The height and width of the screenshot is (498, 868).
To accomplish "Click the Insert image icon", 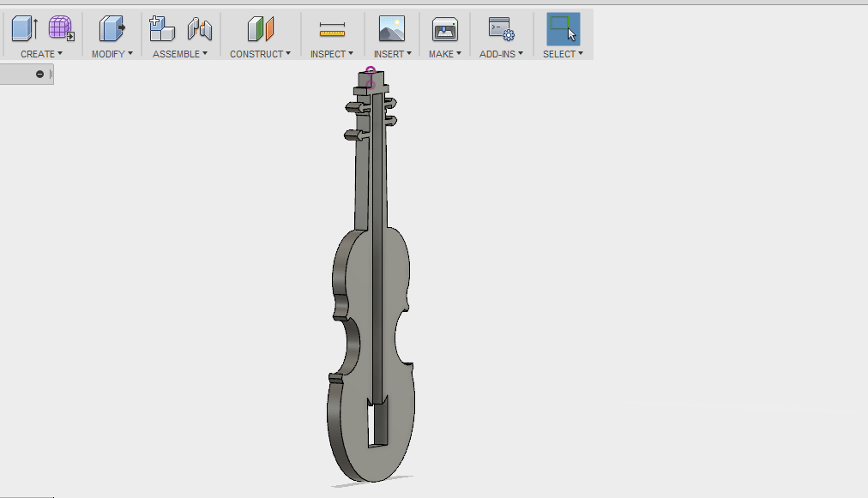I will point(392,29).
